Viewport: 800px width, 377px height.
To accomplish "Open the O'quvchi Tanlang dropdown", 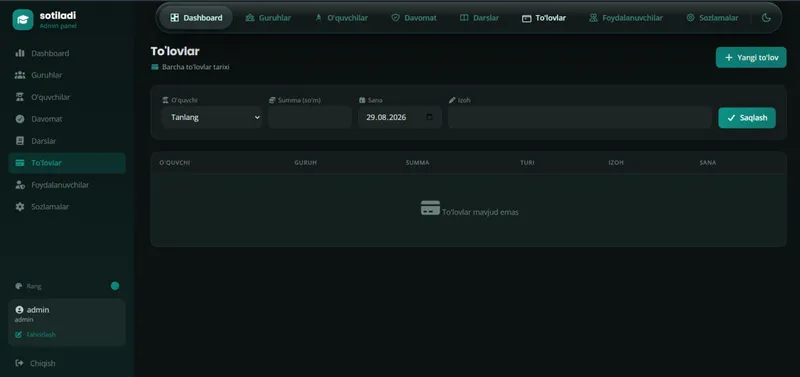I will point(211,117).
